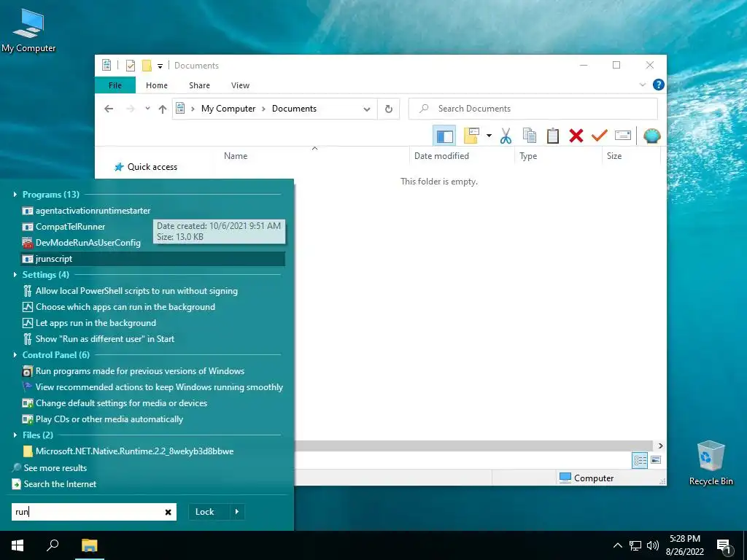Click the horizontal scrollbar right arrow
The height and width of the screenshot is (560, 747).
(660, 446)
